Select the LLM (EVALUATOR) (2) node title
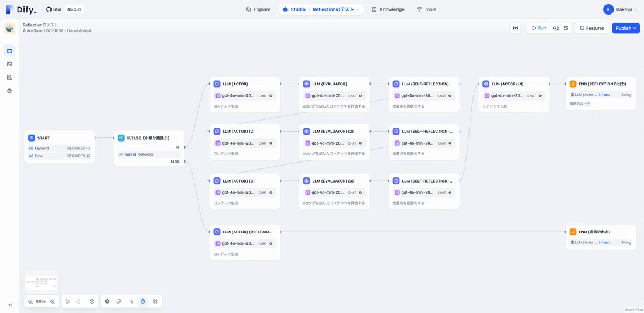Screen dimensions: 644x313 coord(333,131)
